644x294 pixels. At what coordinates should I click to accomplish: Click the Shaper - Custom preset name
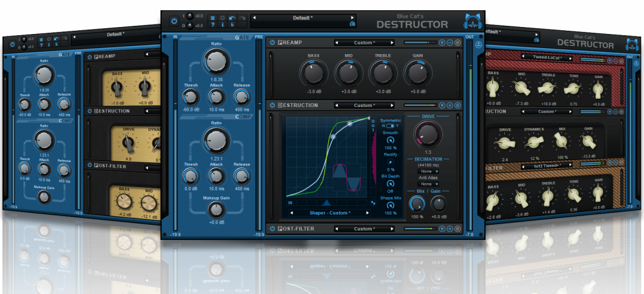coord(330,213)
